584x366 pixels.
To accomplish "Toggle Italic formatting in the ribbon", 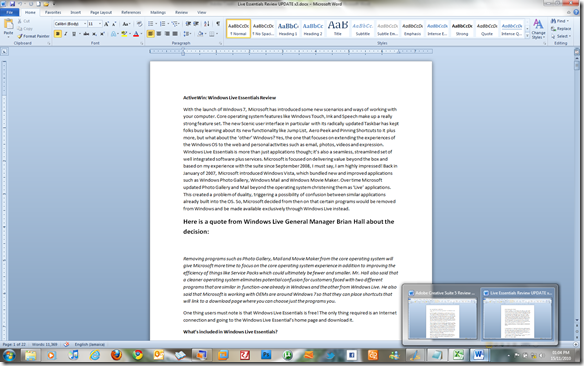I will point(66,34).
